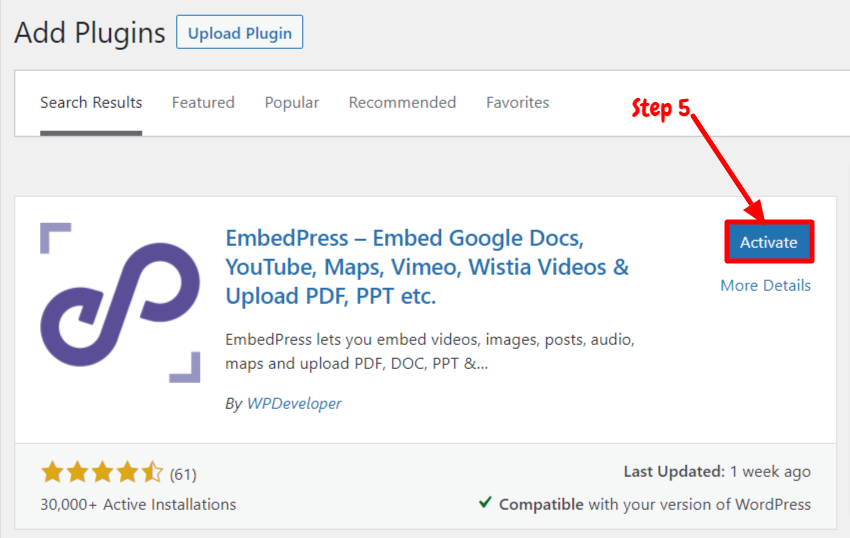Click the star rating for EmbedPress
Screen dimensions: 850x538
point(102,472)
